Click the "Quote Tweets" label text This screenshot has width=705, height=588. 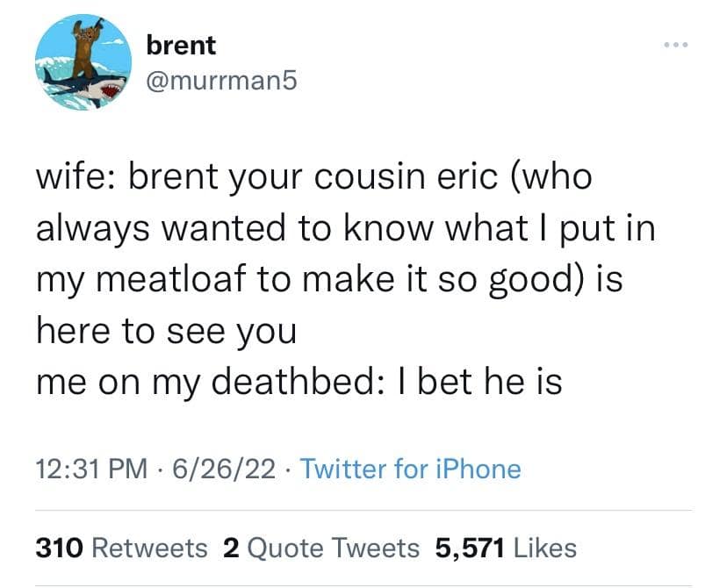pos(334,549)
